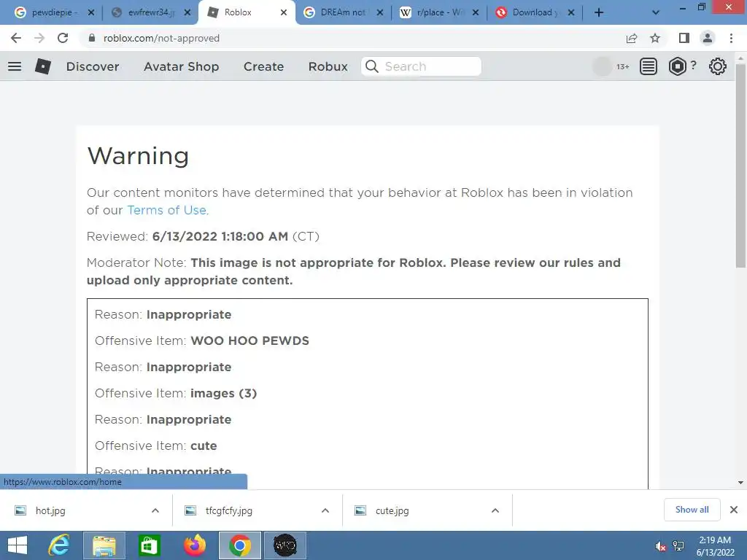Reload the Roblox page

point(63,38)
